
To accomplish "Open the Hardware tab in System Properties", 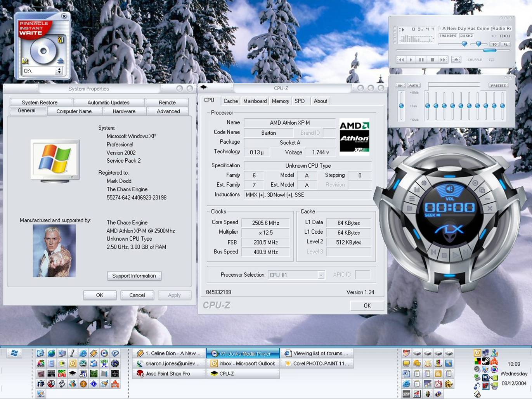I will coord(124,111).
